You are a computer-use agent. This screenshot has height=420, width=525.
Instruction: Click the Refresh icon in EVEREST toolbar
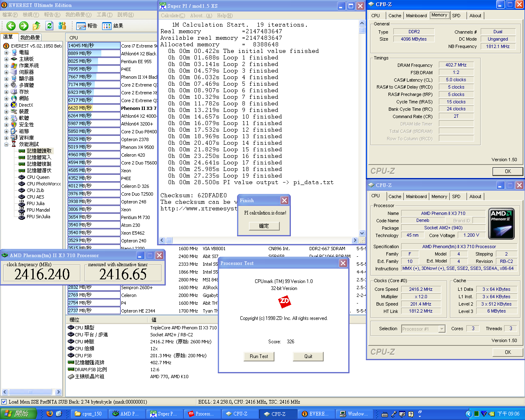(50, 26)
